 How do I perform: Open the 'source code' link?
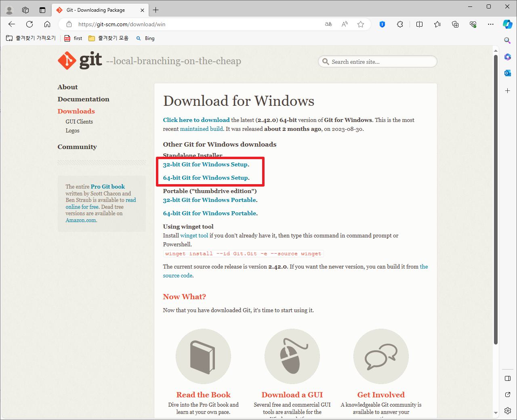click(x=177, y=275)
